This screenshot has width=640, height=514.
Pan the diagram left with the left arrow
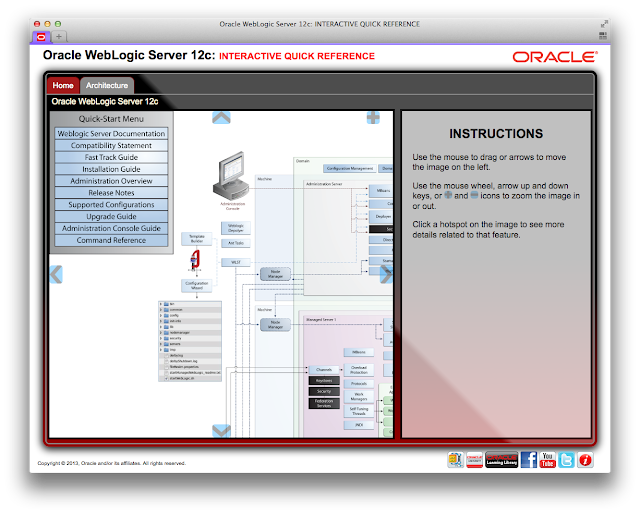click(56, 274)
